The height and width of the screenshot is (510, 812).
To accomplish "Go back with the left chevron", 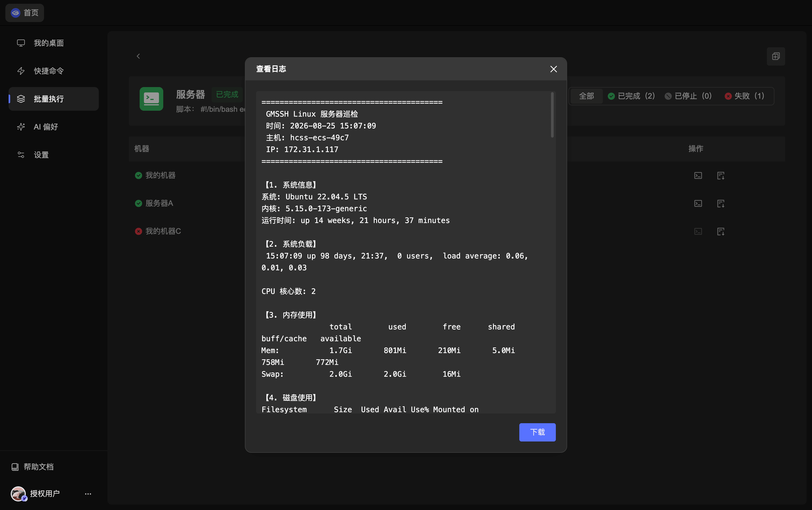I will [138, 56].
